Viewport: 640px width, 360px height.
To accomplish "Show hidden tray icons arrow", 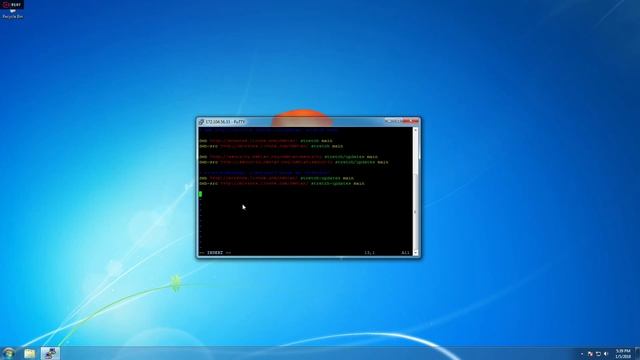I will (582, 354).
